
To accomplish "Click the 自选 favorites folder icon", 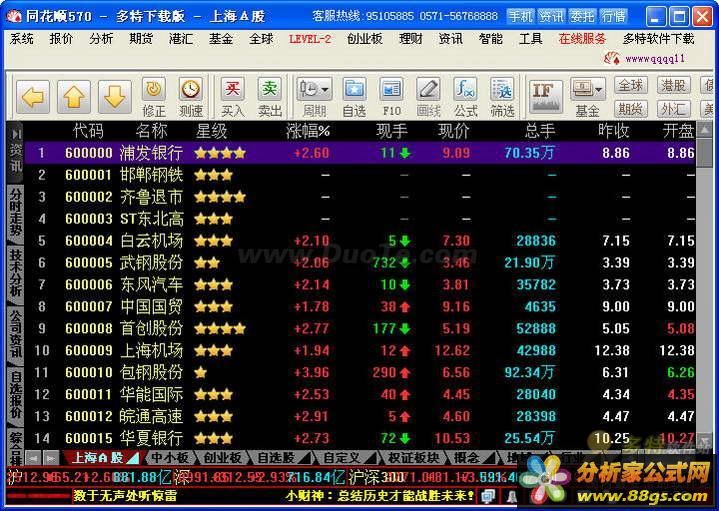I will click(x=354, y=97).
